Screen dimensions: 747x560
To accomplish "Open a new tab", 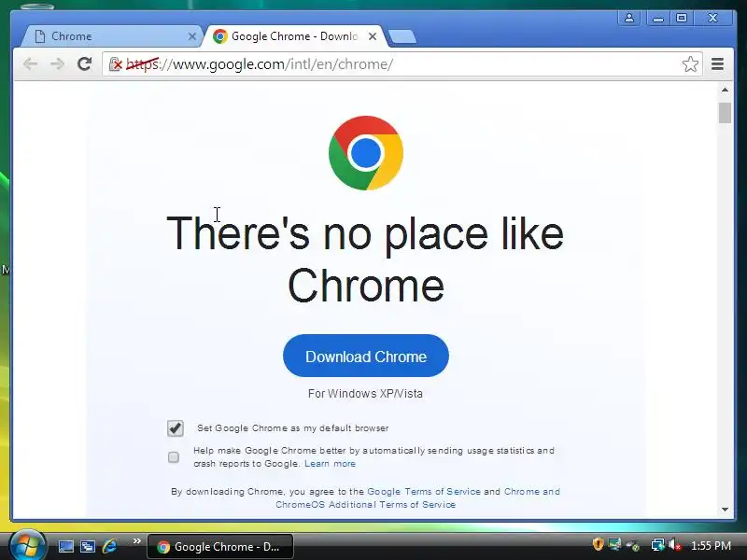I will pyautogui.click(x=402, y=36).
